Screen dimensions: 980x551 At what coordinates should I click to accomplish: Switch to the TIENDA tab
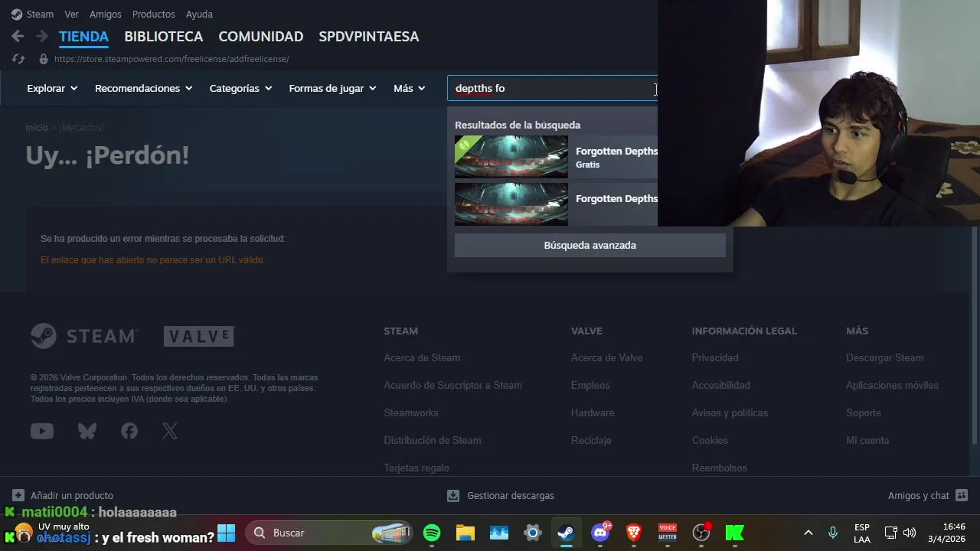83,36
